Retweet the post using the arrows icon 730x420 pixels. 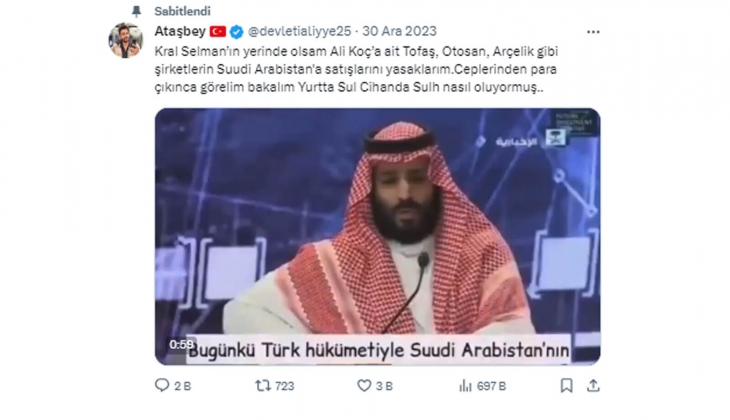pos(263,386)
